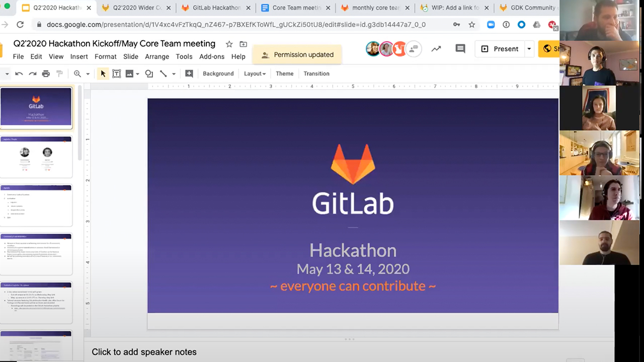Reload the page
This screenshot has width=644, height=362.
point(20,25)
